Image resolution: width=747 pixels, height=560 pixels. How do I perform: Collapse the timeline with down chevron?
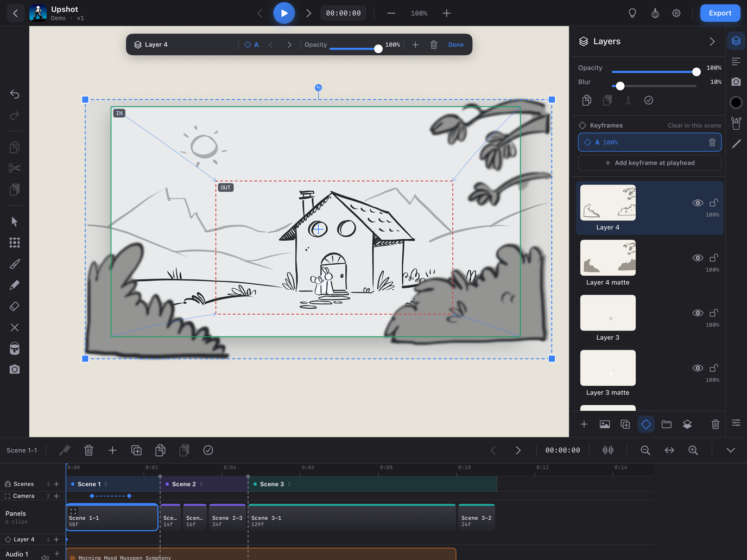tap(731, 450)
